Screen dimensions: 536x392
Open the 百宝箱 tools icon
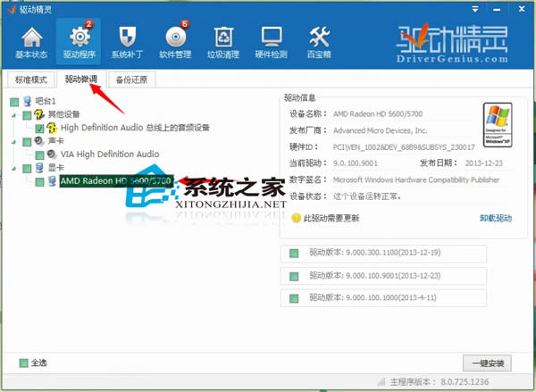click(318, 42)
